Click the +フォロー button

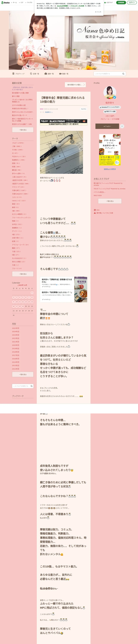(107, 126)
